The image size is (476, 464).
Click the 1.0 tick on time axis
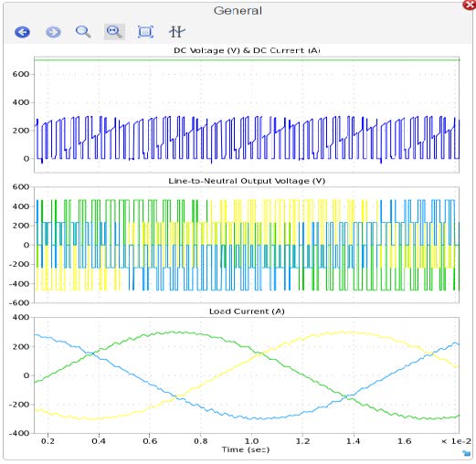click(251, 441)
